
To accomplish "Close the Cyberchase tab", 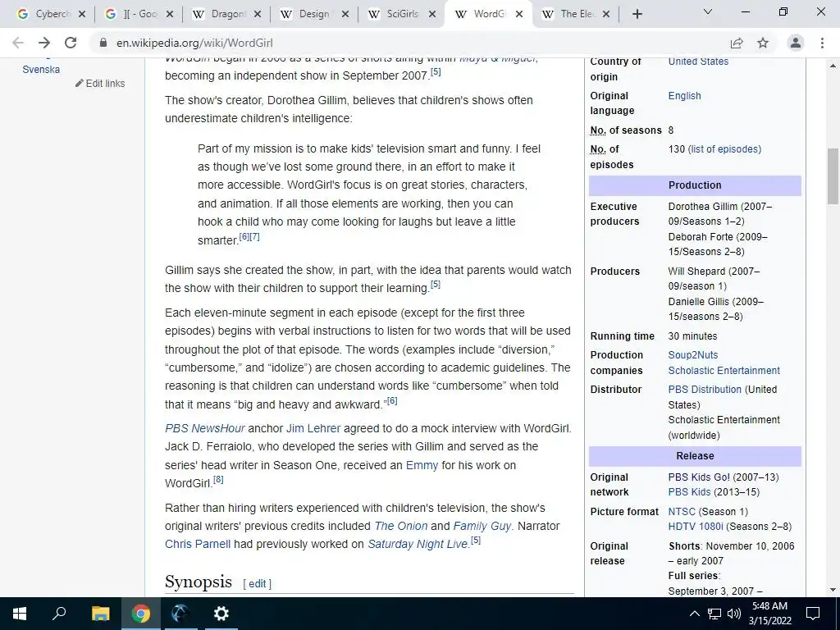I will 82,15.
